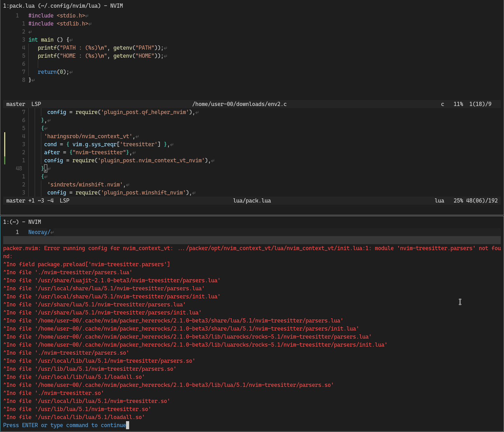The width and height of the screenshot is (504, 432).
Task: Click the 'Neoray/' directory entry
Action: tap(39, 232)
